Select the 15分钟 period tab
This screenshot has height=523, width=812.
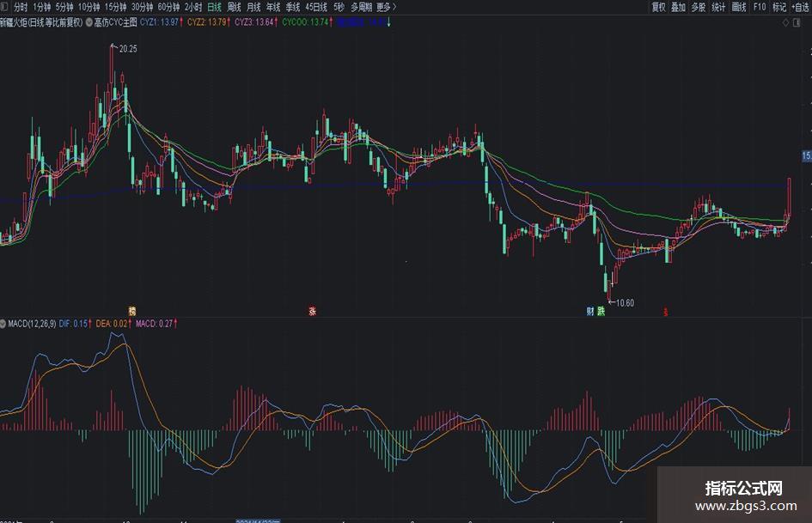(x=115, y=7)
